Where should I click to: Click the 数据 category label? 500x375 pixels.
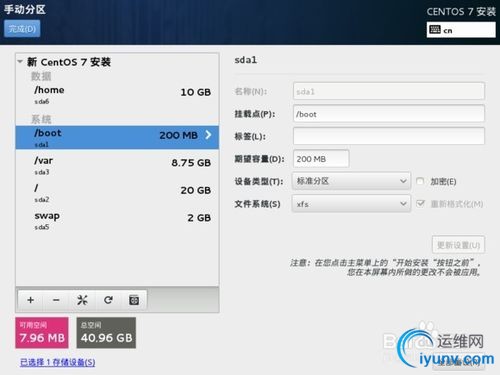[x=41, y=76]
